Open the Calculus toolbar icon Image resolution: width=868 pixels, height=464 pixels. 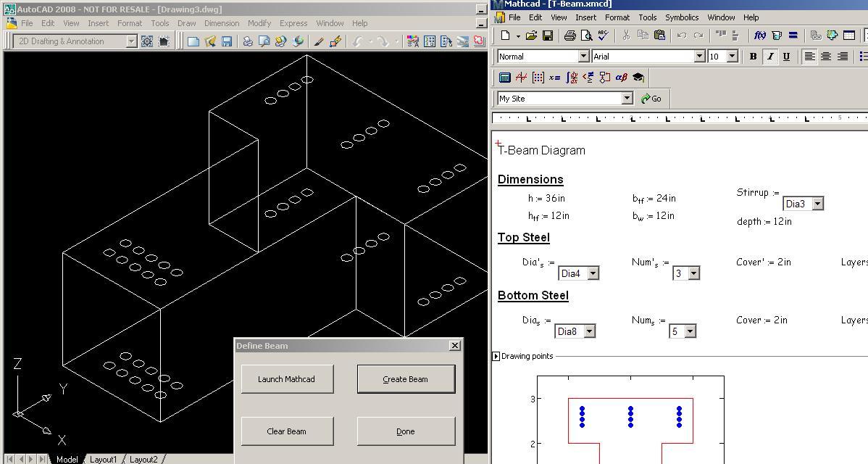(x=572, y=78)
